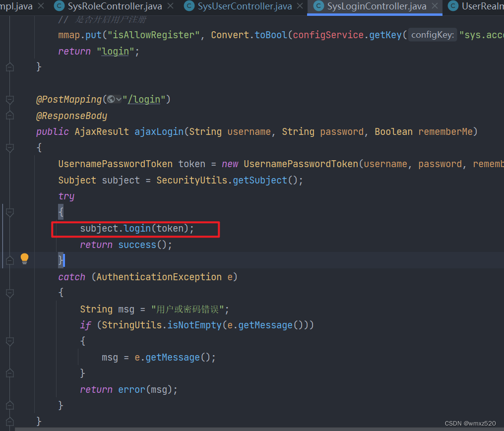Click configService.getKey call

coord(347,35)
